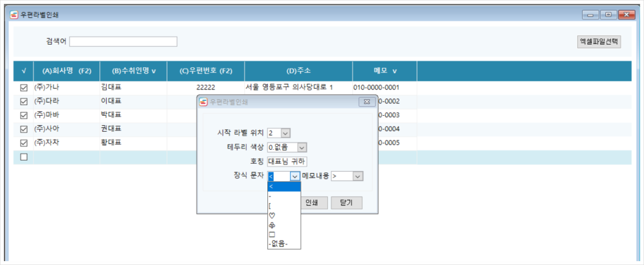Click the 검색어 search input field

(123, 41)
